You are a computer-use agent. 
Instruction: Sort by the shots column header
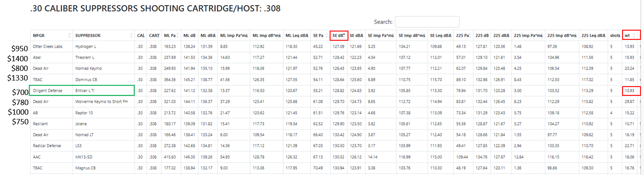615,35
